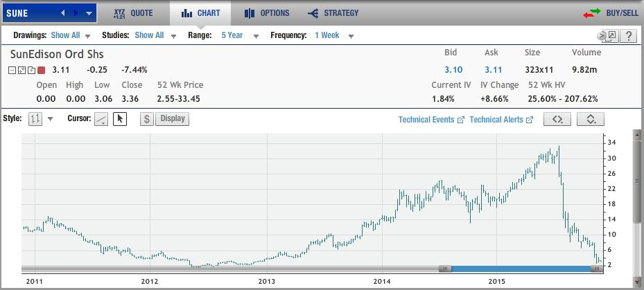This screenshot has height=290, width=644.
Task: Click the 52 Wk HV range value
Action: (563, 99)
